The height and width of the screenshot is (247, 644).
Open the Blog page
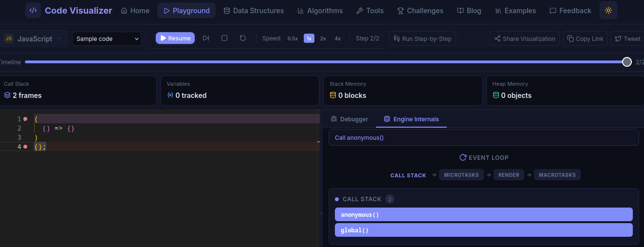click(x=469, y=10)
